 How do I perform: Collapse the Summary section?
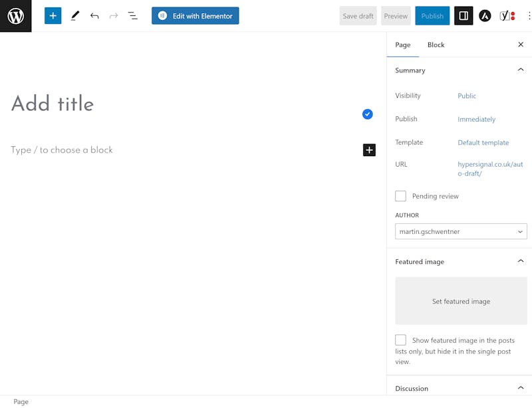click(x=521, y=70)
